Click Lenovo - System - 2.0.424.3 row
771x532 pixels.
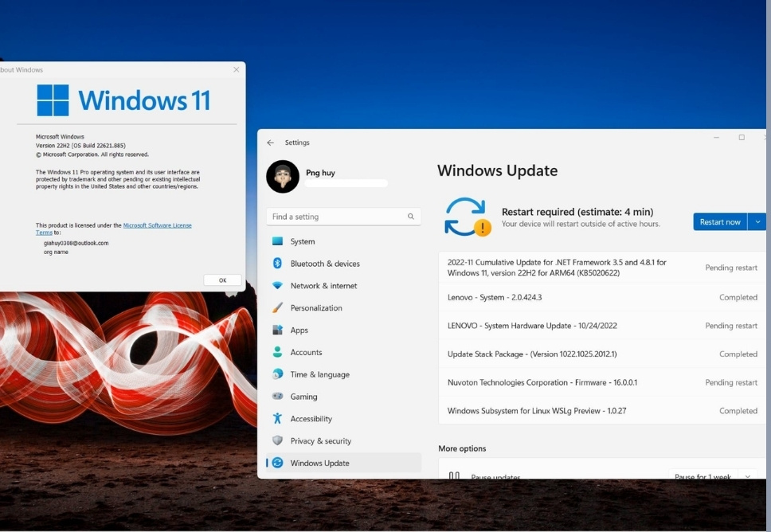click(x=602, y=297)
